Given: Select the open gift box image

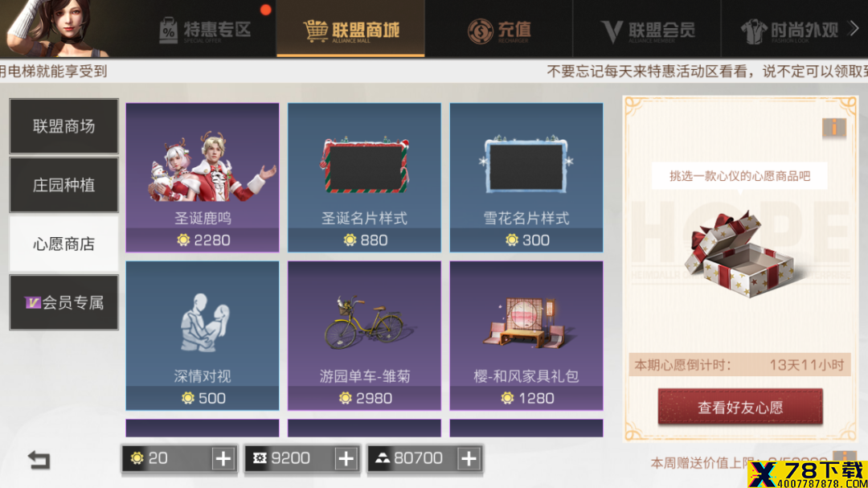Looking at the screenshot, I should (739, 256).
